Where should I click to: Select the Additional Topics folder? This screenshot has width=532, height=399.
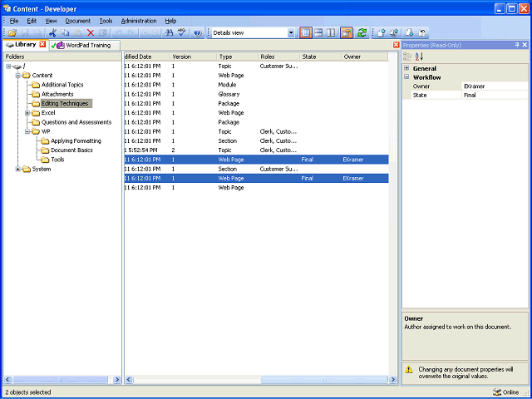62,85
